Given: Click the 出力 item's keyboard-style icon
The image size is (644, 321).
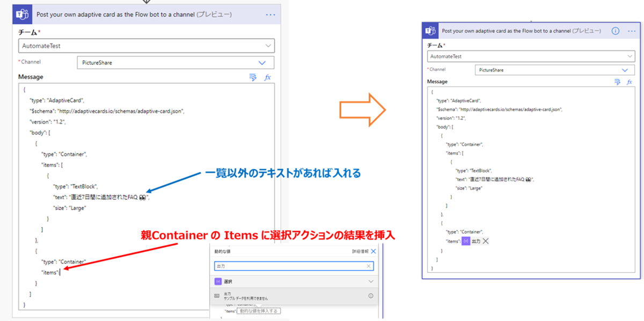Looking at the screenshot, I should (x=217, y=296).
